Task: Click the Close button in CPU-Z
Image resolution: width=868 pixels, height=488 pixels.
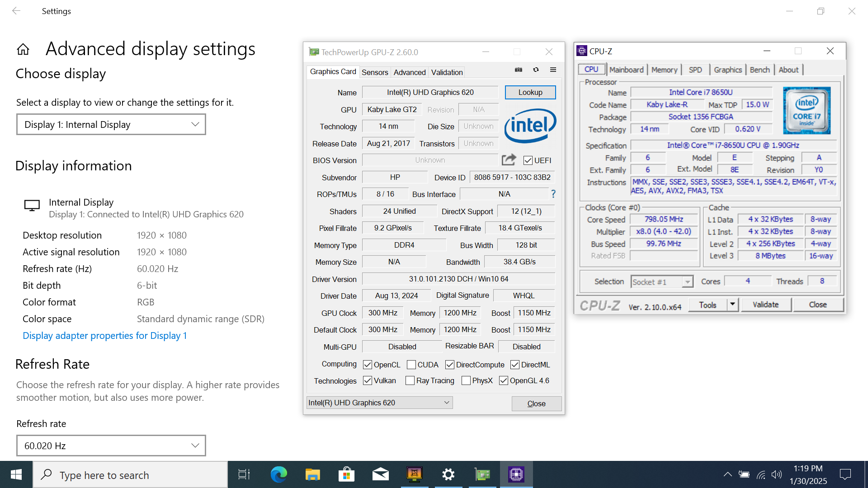Action: [818, 305]
